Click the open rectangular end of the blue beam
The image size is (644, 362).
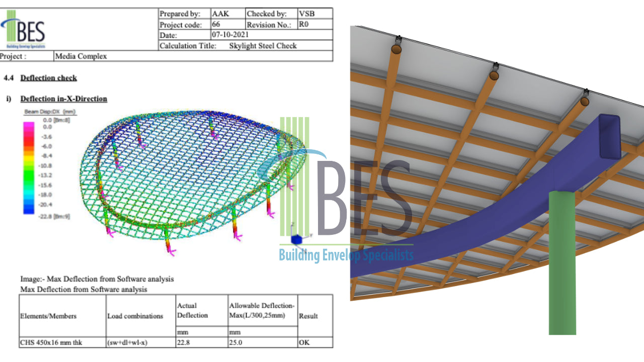(609, 137)
